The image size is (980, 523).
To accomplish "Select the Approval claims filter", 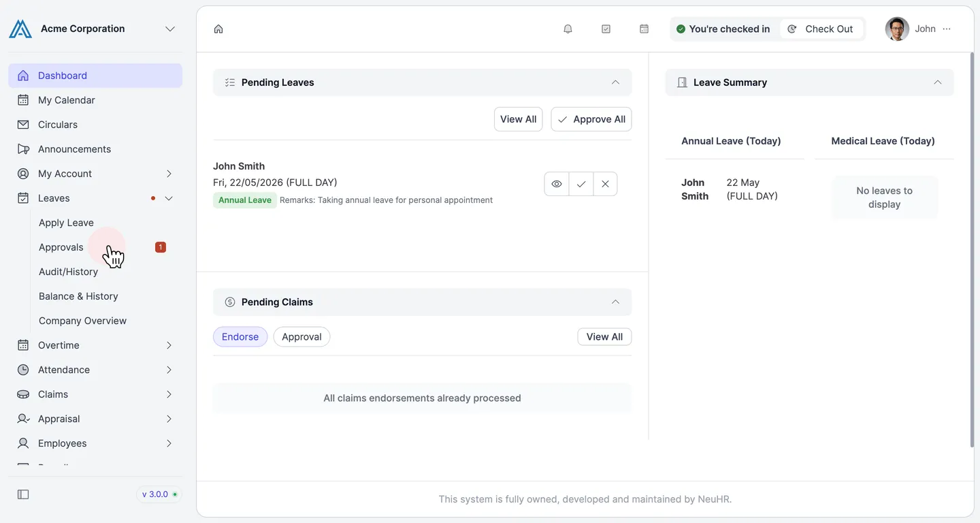I will (301, 336).
